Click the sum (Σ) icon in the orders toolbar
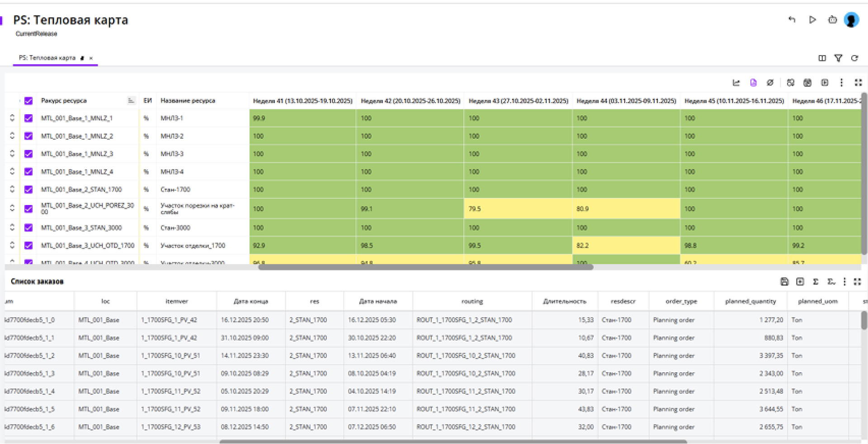The image size is (868, 444). click(x=816, y=281)
